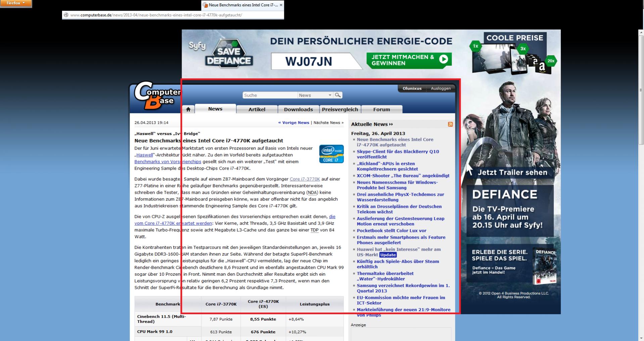Click the play arrow on Jetzt Mitmachen banner

pos(443,59)
